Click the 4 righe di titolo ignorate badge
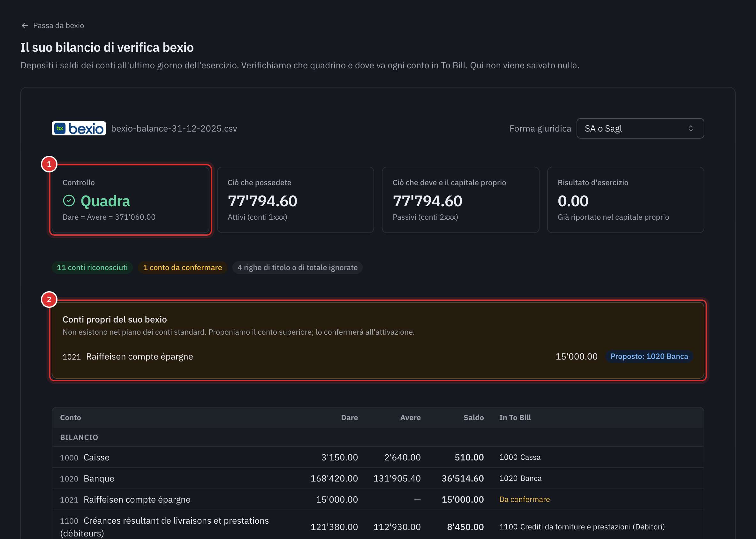The width and height of the screenshot is (756, 539). pos(297,268)
